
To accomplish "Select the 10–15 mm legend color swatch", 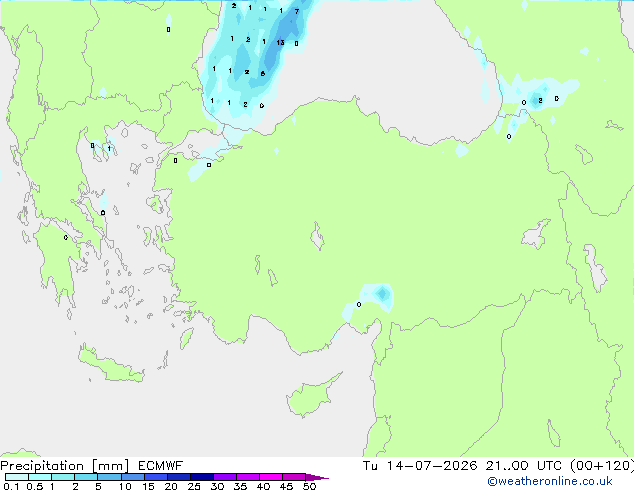I will [x=133, y=477].
